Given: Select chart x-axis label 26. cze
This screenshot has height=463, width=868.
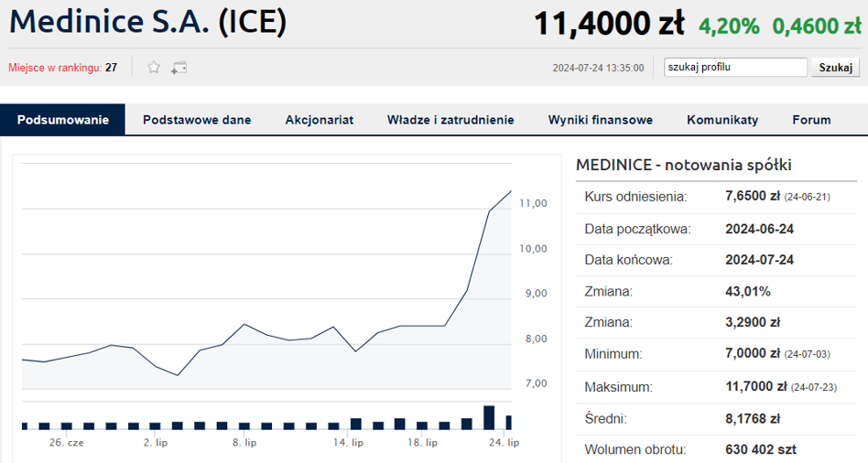Looking at the screenshot, I should point(67,443).
